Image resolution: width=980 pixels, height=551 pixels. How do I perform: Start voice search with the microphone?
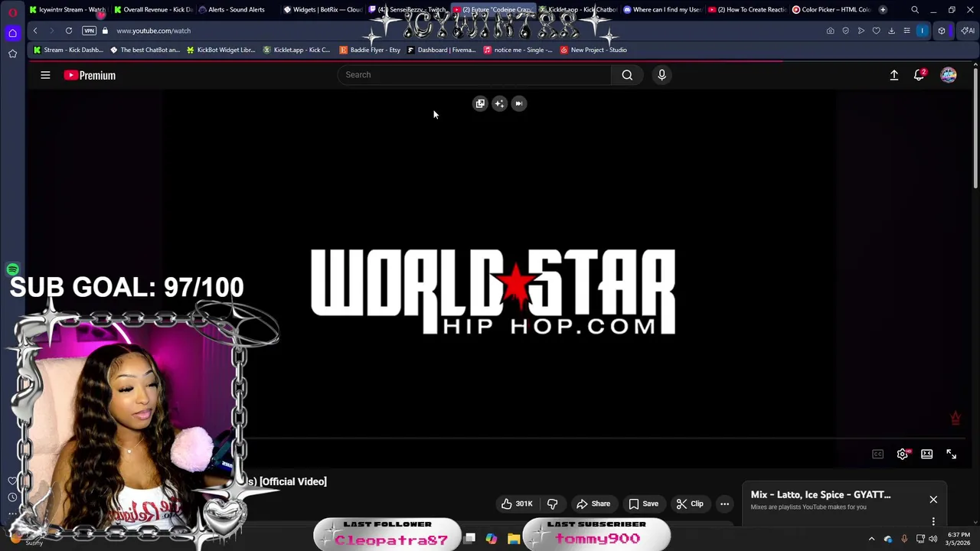point(661,75)
